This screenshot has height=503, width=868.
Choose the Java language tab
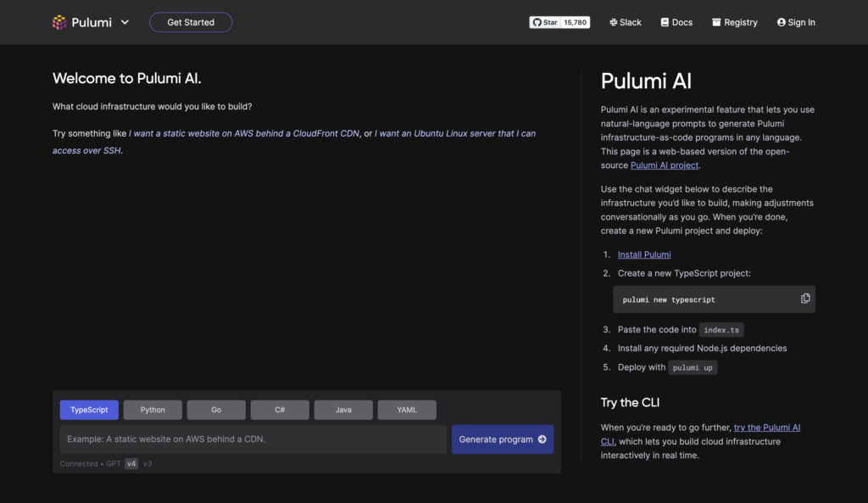coord(343,410)
